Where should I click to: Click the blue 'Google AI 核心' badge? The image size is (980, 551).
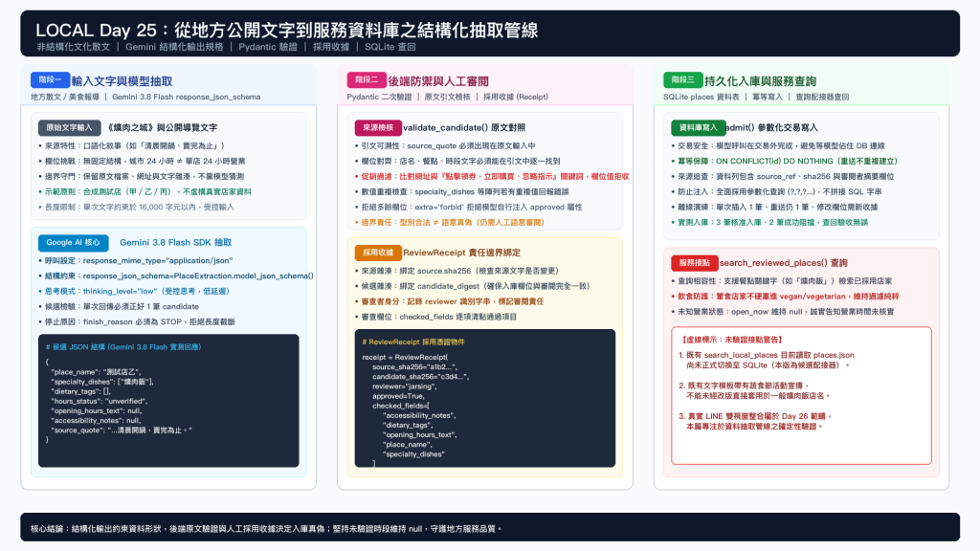pyautogui.click(x=73, y=242)
